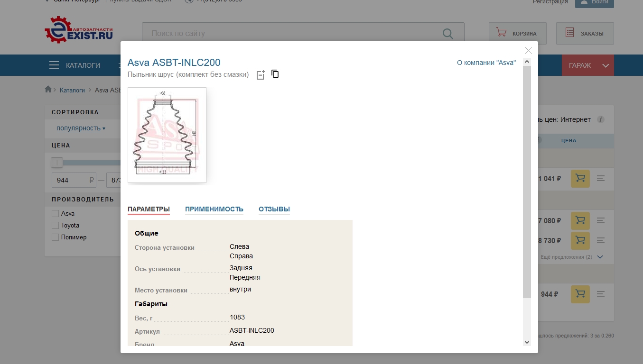This screenshot has height=364, width=643.
Task: Open the ЗАКАЗЫ orders button
Action: point(585,33)
